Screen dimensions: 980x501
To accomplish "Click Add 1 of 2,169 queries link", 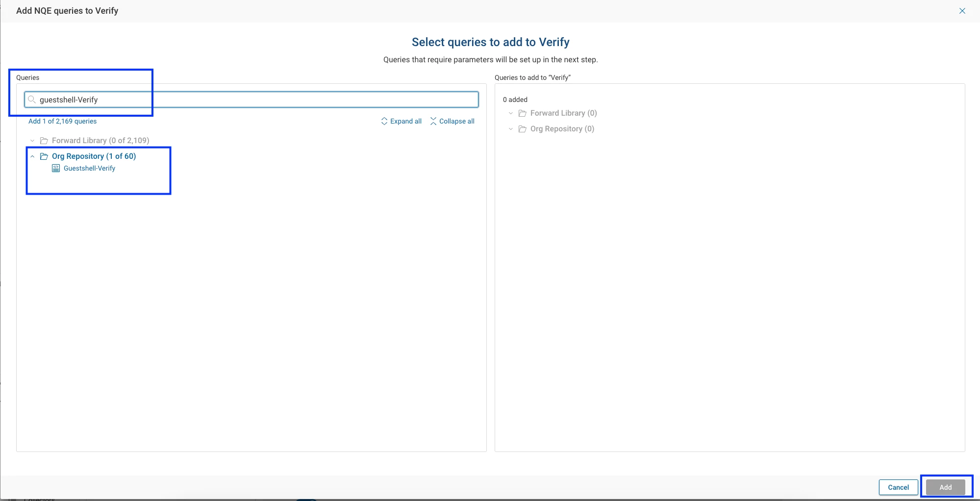I will pyautogui.click(x=62, y=121).
